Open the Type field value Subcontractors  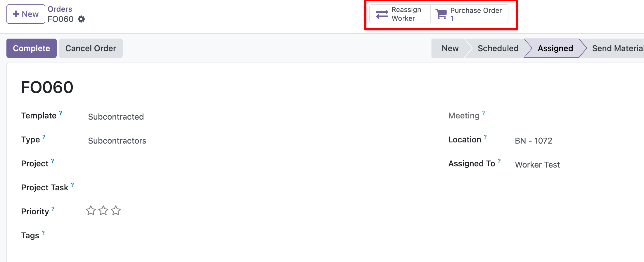point(117,141)
